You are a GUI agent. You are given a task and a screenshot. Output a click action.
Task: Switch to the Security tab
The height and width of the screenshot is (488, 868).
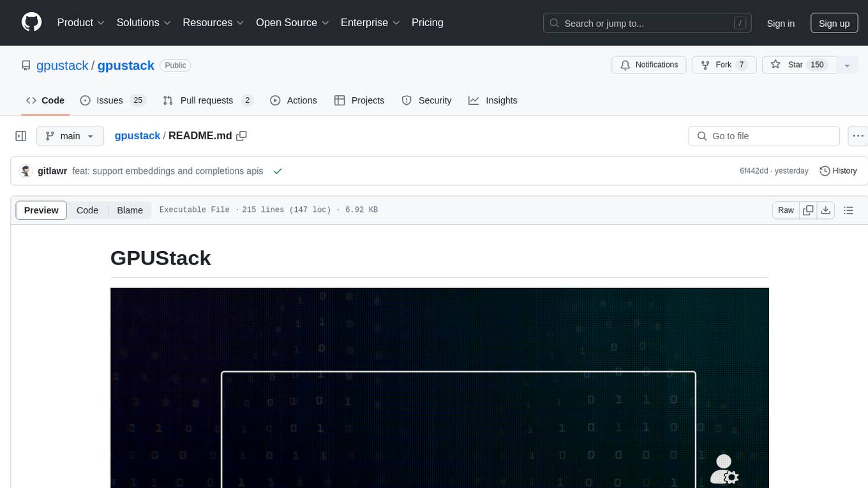click(426, 100)
